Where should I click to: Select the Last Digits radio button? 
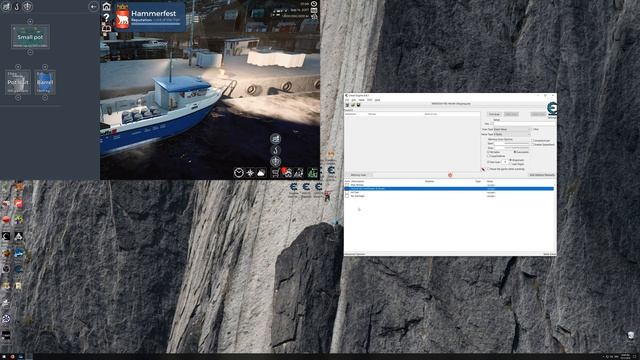[510, 164]
